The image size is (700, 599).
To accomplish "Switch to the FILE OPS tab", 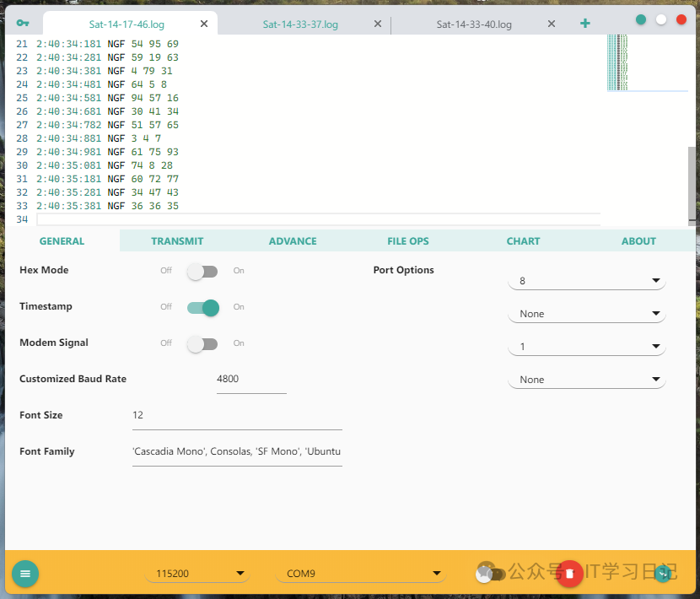I will click(x=408, y=241).
